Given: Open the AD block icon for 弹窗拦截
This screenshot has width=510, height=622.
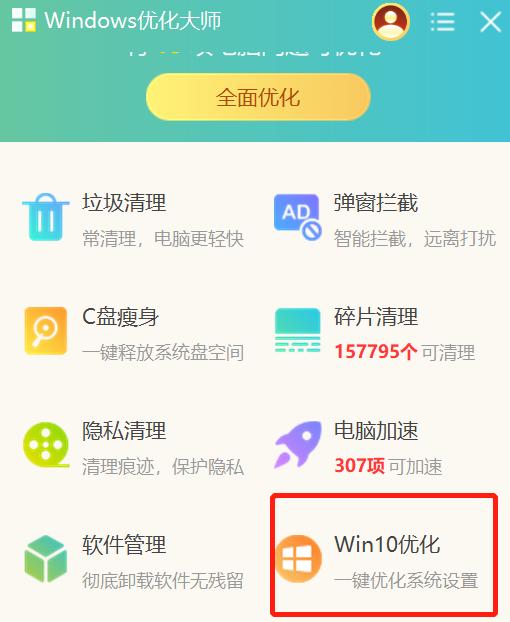Looking at the screenshot, I should (297, 217).
